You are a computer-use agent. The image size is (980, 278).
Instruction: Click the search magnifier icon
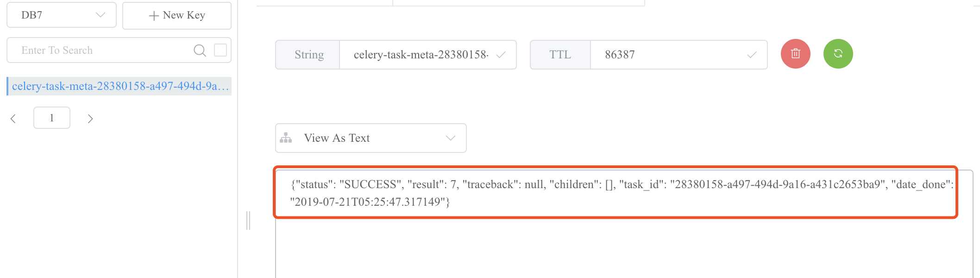coord(200,50)
